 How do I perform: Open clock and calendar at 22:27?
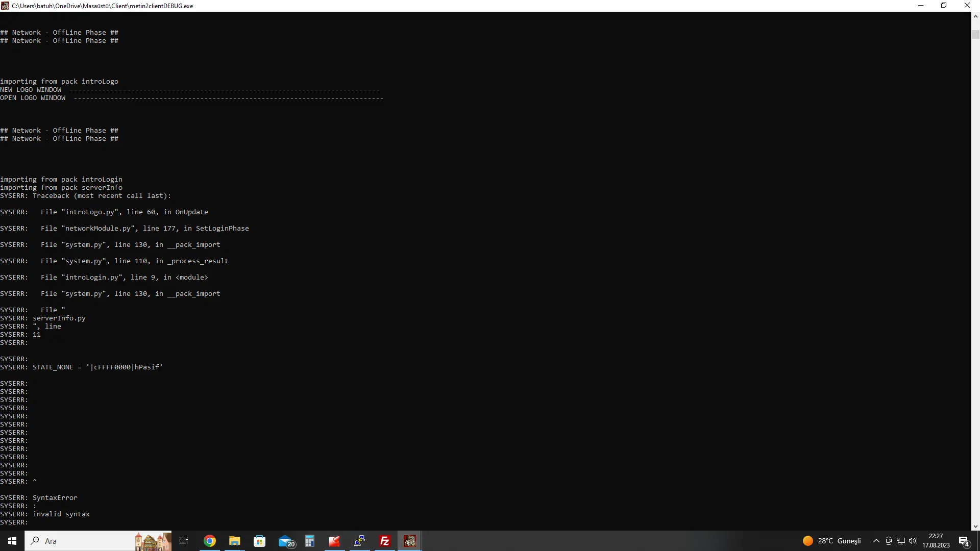pyautogui.click(x=936, y=541)
